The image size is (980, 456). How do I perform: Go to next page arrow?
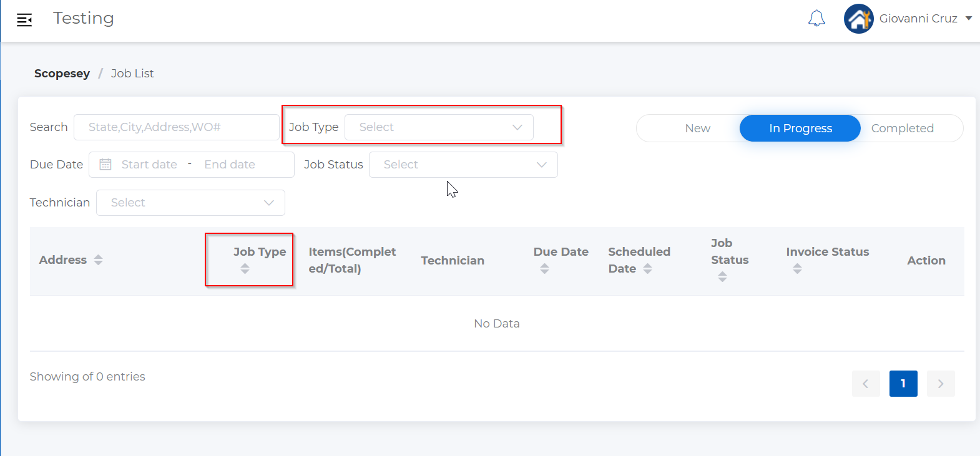(941, 384)
